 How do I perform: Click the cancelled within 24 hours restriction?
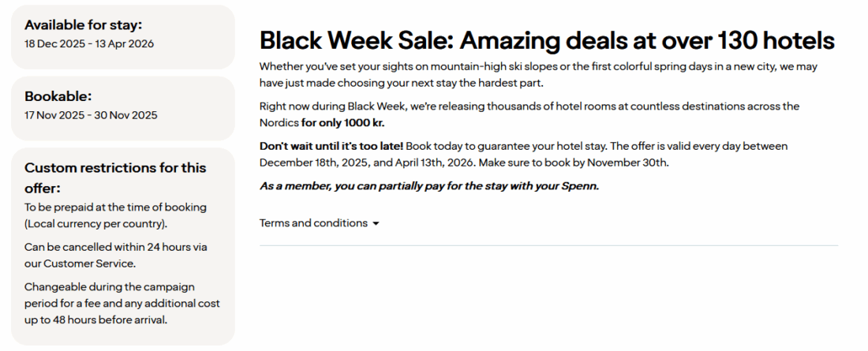pos(115,247)
